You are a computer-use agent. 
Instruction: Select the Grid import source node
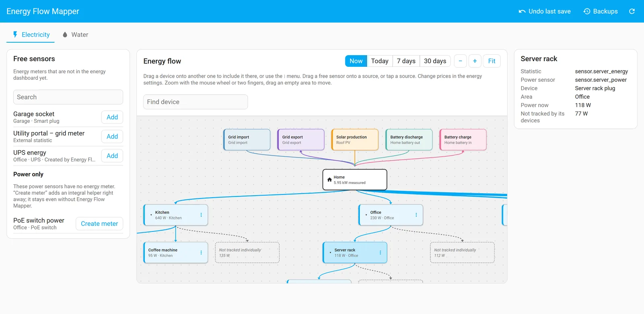(x=247, y=140)
